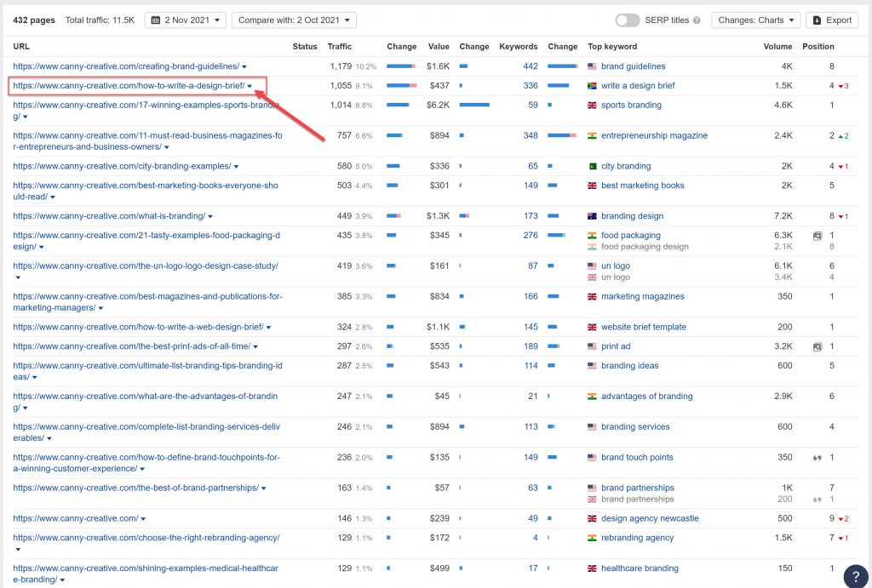Click the India flag beside entrepreneurship magazine
This screenshot has height=588, width=872.
click(593, 136)
